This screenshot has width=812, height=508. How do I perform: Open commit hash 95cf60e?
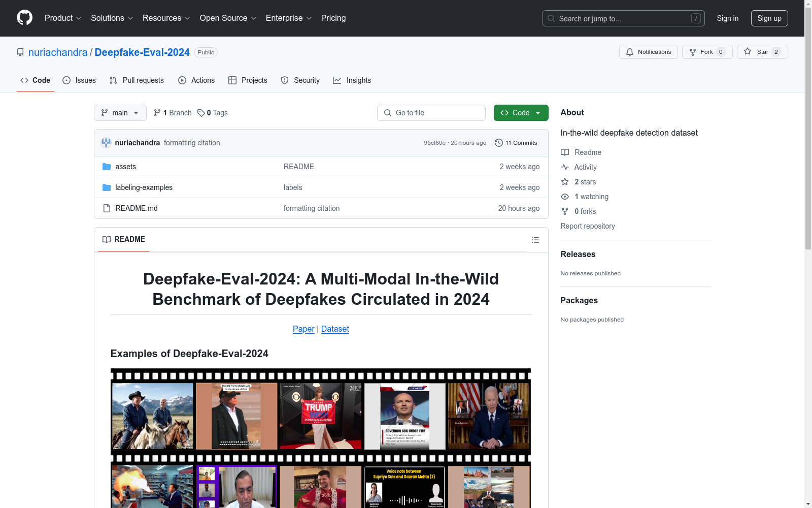coord(434,143)
